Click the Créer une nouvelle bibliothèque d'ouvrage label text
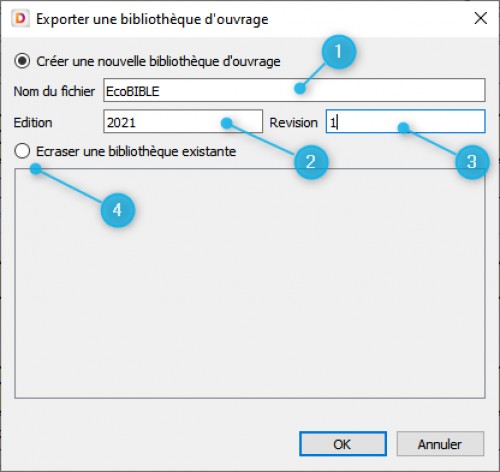Image resolution: width=500 pixels, height=472 pixels. click(158, 61)
